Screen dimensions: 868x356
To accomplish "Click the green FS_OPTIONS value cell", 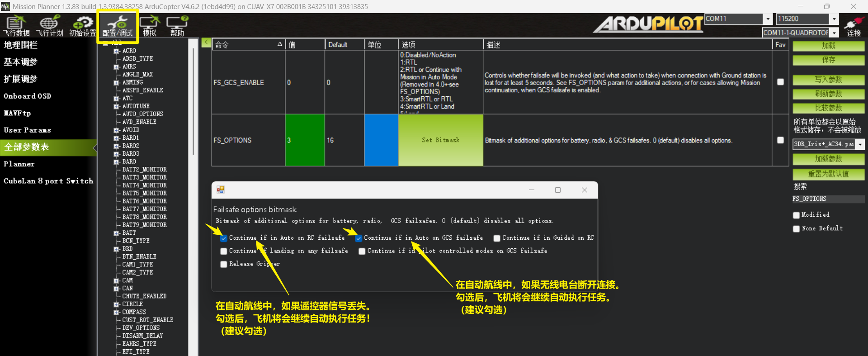I will pyautogui.click(x=305, y=140).
